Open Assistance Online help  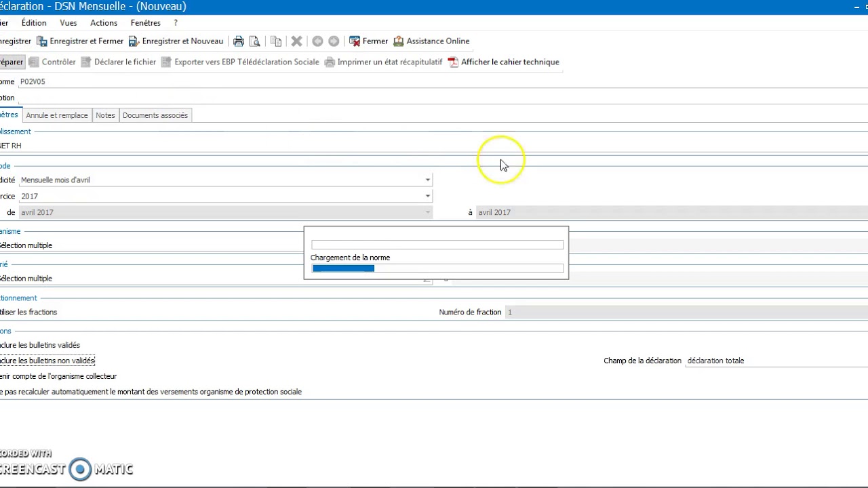click(x=431, y=41)
